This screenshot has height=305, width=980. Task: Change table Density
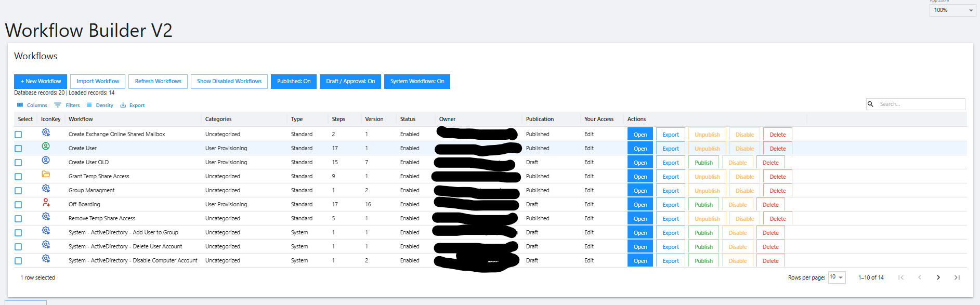100,105
